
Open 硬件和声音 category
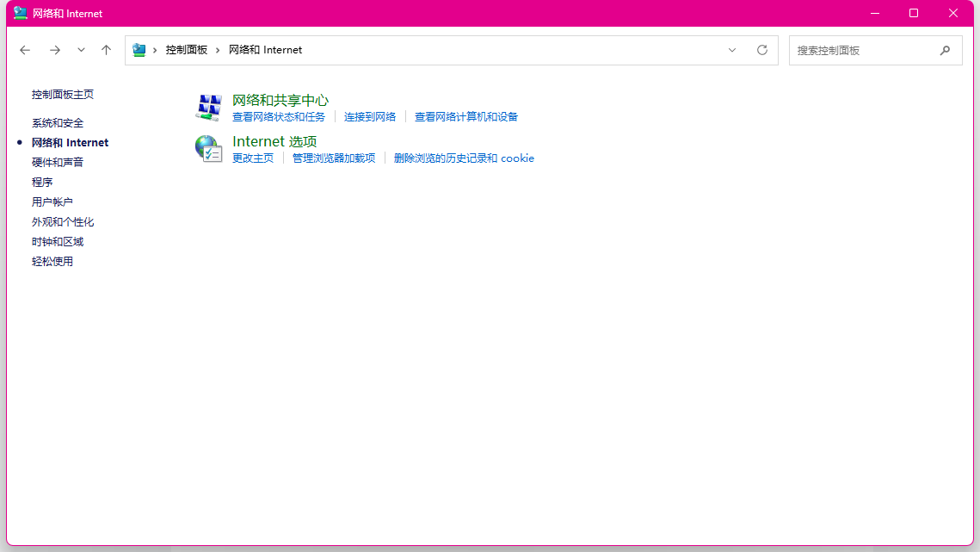tap(58, 163)
